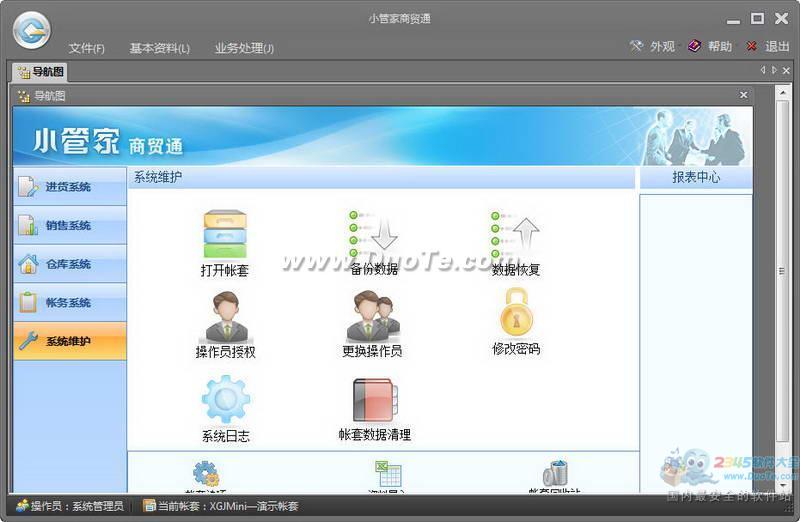The height and width of the screenshot is (522, 800).
Task: Click the 系统维护 section heading
Action: pyautogui.click(x=158, y=177)
